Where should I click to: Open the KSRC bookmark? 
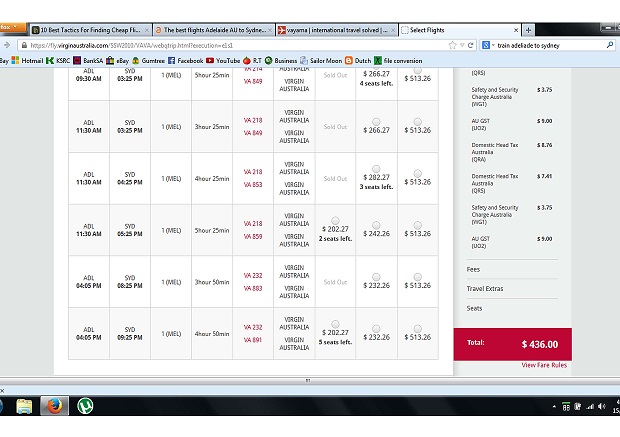(58, 61)
